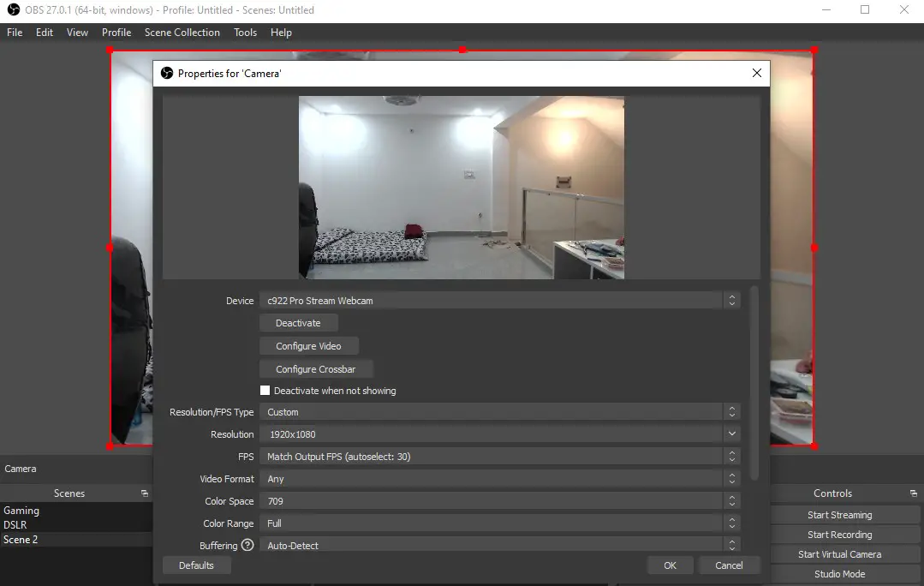Pop out the Scenes dock icon
The height and width of the screenshot is (586, 924).
(x=145, y=493)
